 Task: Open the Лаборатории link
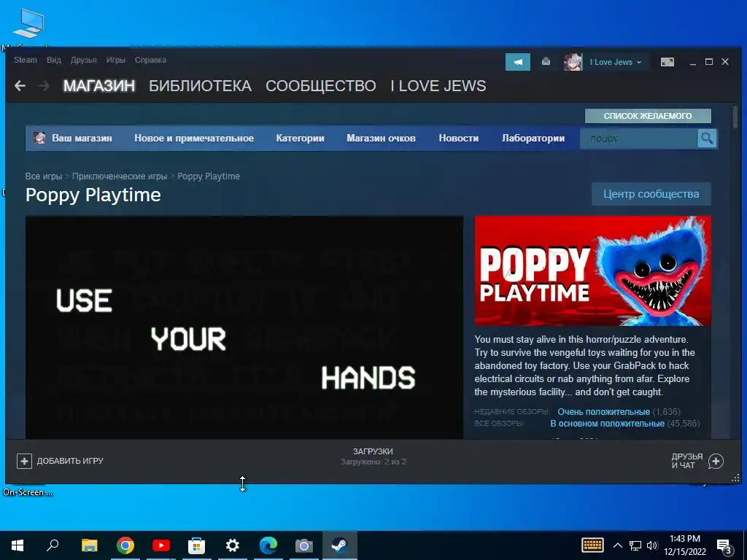pos(533,138)
